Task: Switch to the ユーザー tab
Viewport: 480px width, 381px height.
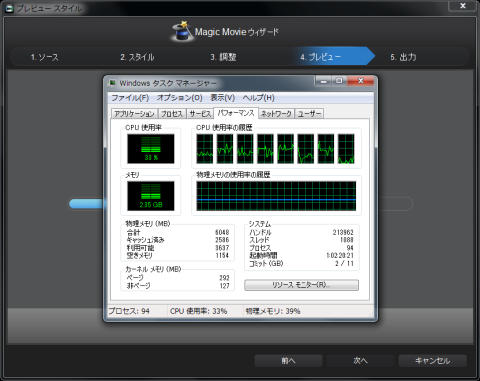Action: 309,114
